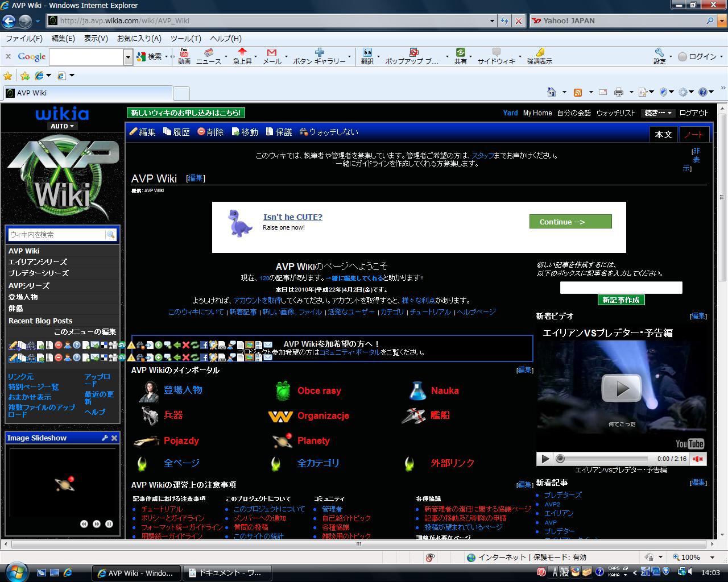
Task: Toggle mute on the video player
Action: (x=698, y=459)
